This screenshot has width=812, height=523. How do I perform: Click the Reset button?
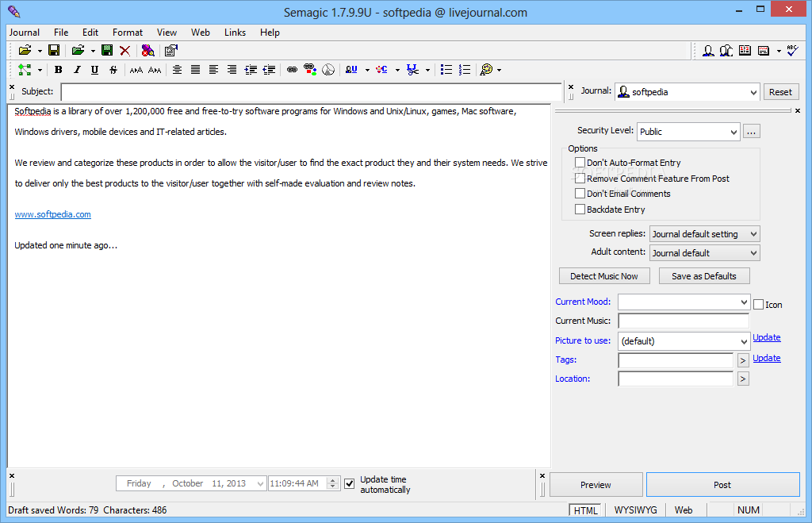(x=781, y=92)
